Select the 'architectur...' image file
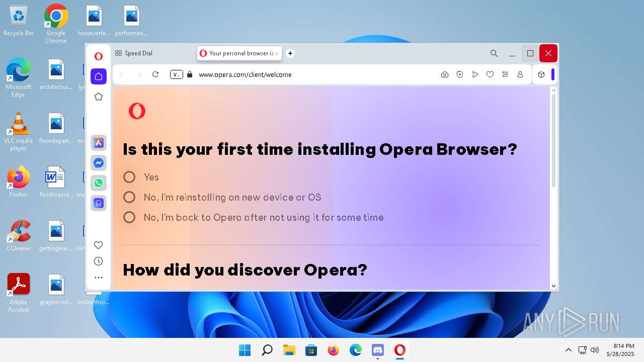 [56, 74]
